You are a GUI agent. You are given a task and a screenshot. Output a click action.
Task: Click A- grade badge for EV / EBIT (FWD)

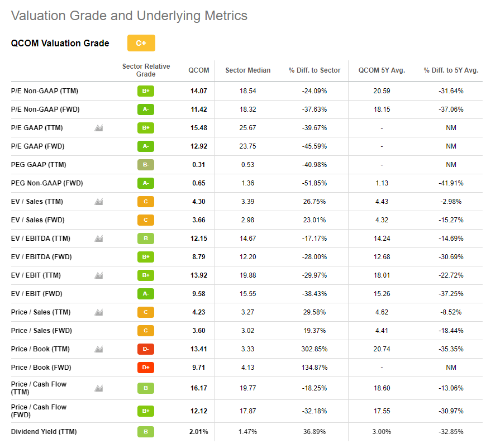[146, 294]
